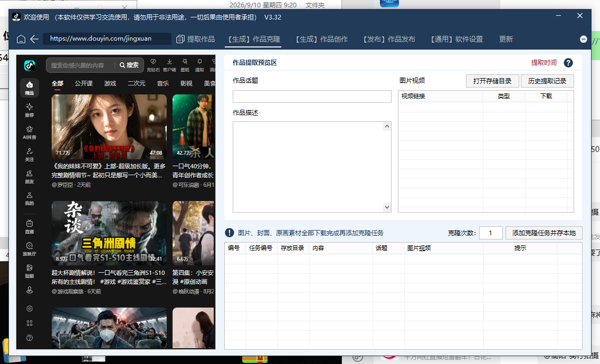Select the 全部 category tab
Image resolution: width=600 pixels, height=364 pixels.
tap(58, 83)
